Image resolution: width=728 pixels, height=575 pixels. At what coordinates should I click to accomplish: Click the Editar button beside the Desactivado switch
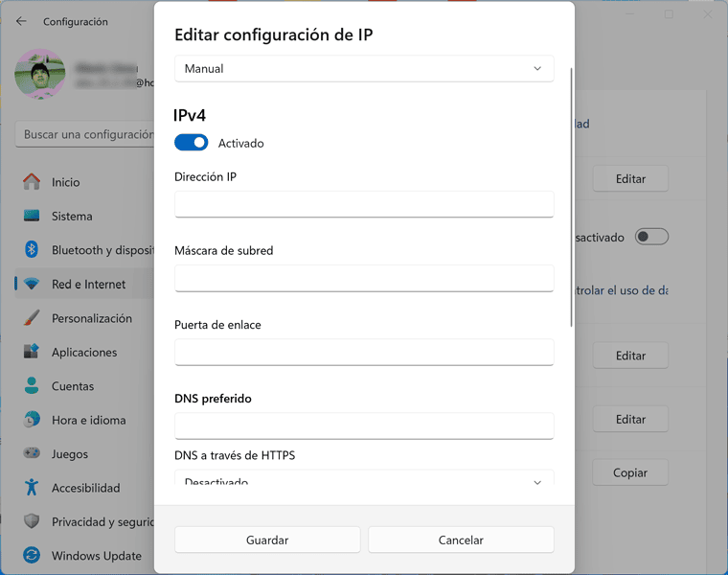pyautogui.click(x=630, y=179)
